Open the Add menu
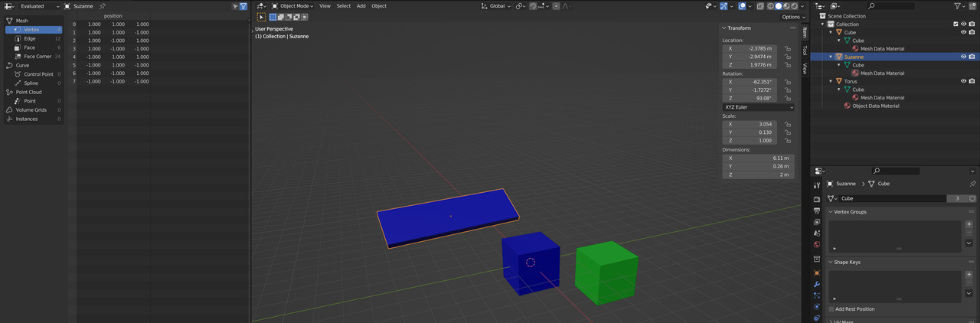The width and height of the screenshot is (980, 323). pos(361,6)
